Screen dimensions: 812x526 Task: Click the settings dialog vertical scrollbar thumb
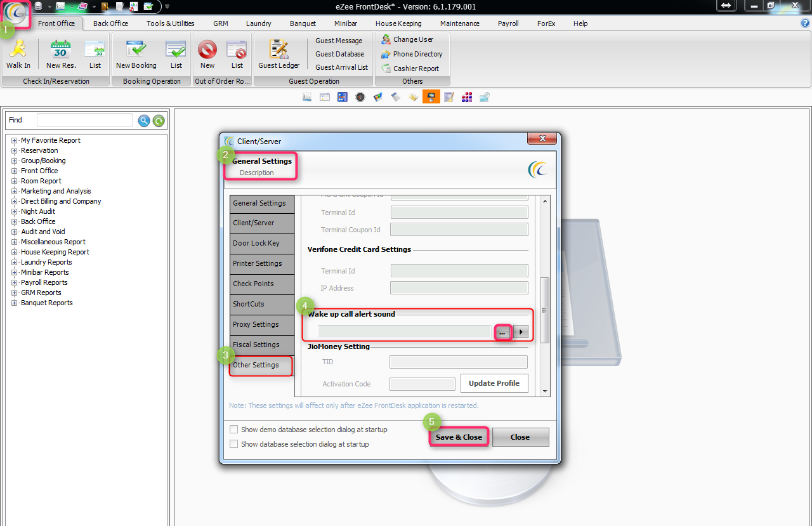[x=544, y=310]
